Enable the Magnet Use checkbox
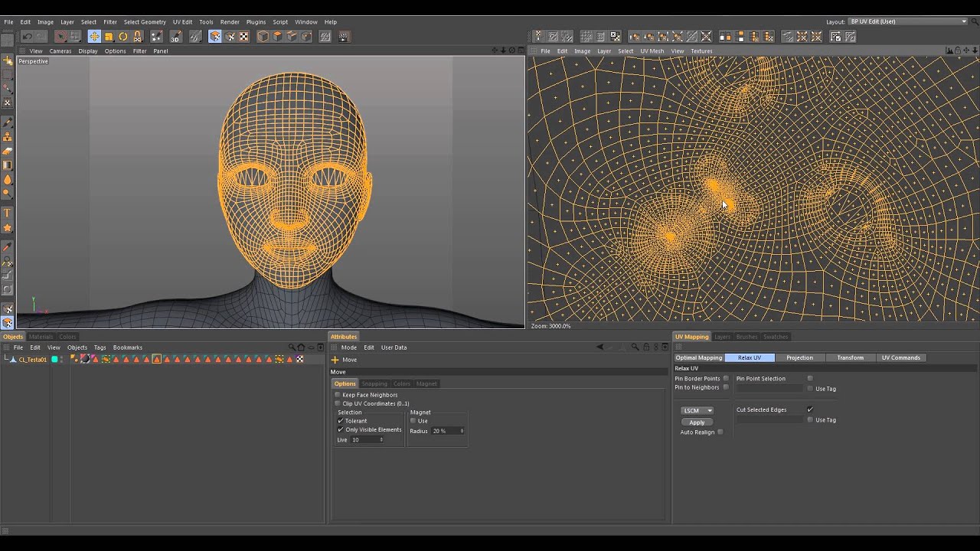The image size is (980, 551). click(413, 421)
